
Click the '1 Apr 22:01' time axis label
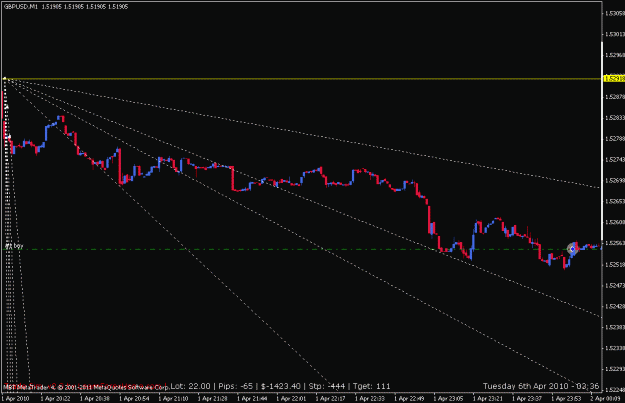click(290, 398)
